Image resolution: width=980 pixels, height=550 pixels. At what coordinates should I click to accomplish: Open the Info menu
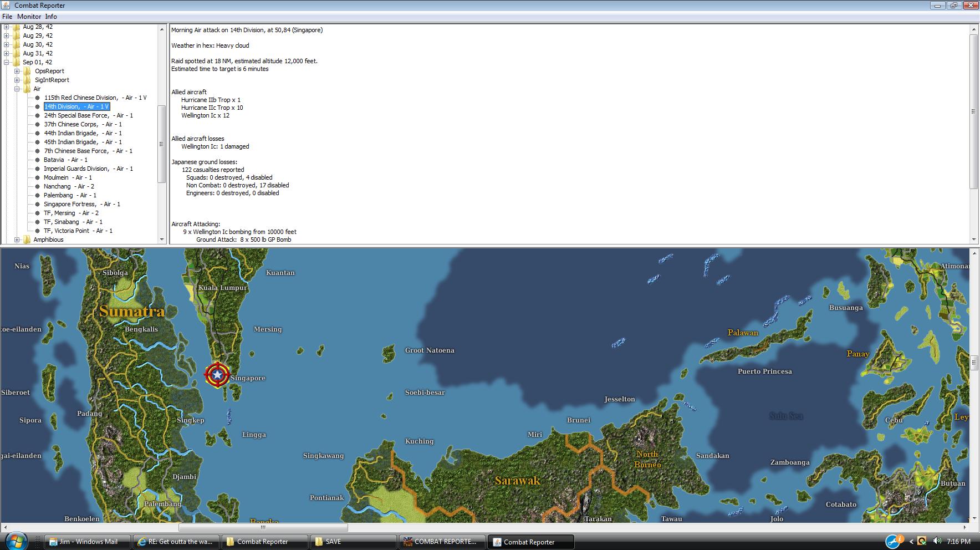51,17
